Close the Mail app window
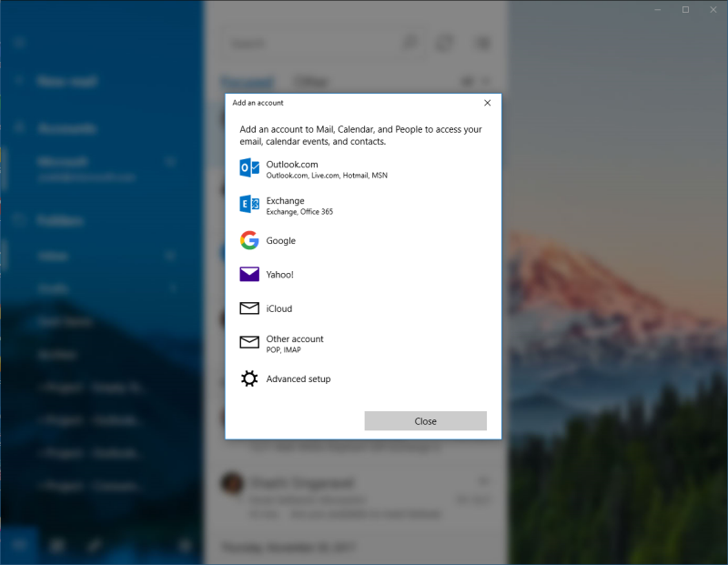728x565 pixels. [x=713, y=10]
